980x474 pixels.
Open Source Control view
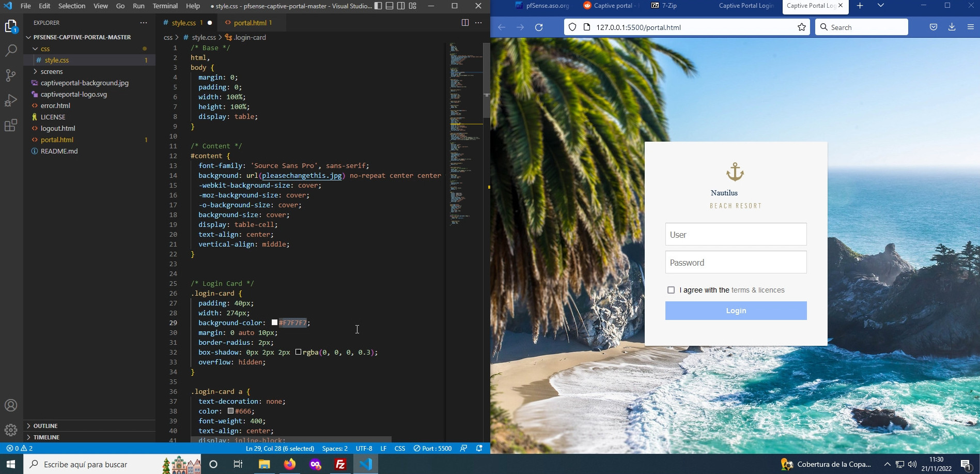tap(11, 75)
